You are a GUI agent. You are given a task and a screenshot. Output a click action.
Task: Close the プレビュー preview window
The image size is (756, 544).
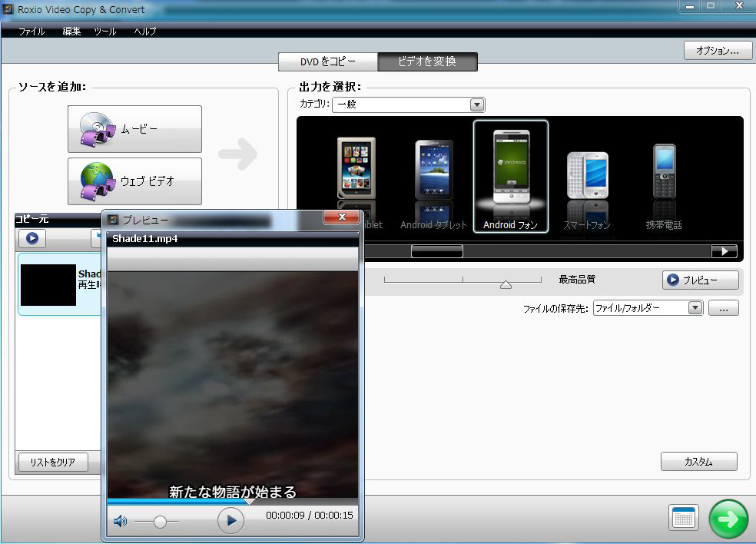pos(342,217)
